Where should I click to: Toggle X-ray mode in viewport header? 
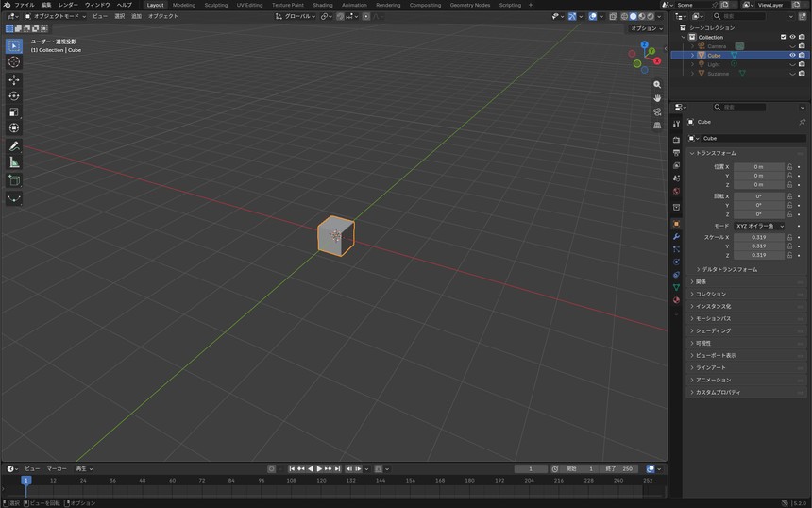click(x=613, y=17)
